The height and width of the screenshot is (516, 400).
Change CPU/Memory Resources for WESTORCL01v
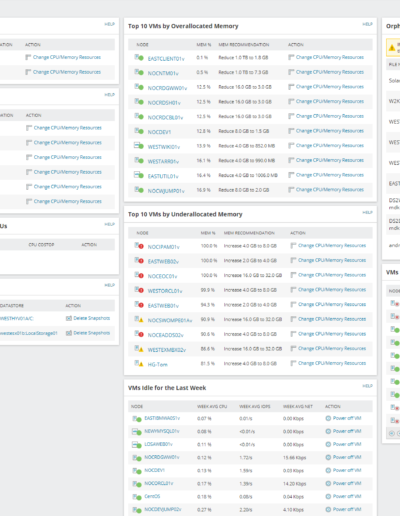[332, 290]
